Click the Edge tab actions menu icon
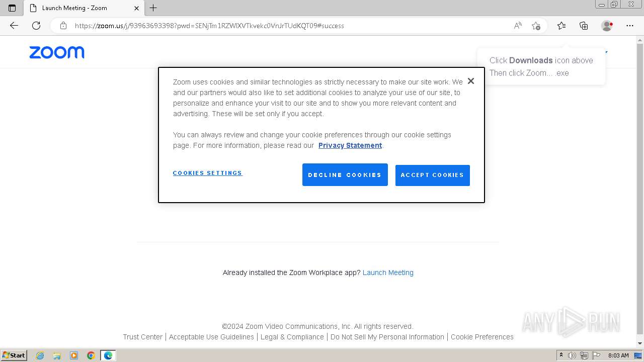 click(x=12, y=8)
